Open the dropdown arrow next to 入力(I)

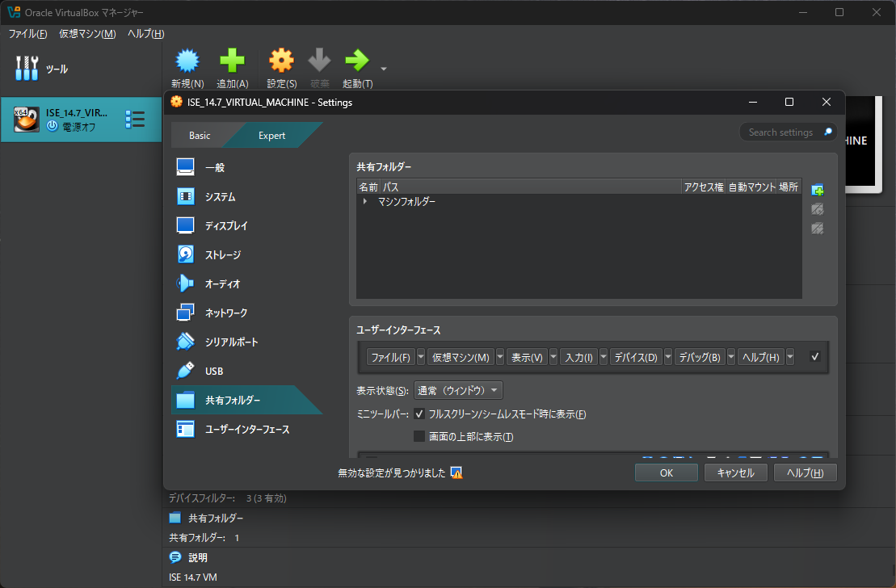(x=604, y=357)
